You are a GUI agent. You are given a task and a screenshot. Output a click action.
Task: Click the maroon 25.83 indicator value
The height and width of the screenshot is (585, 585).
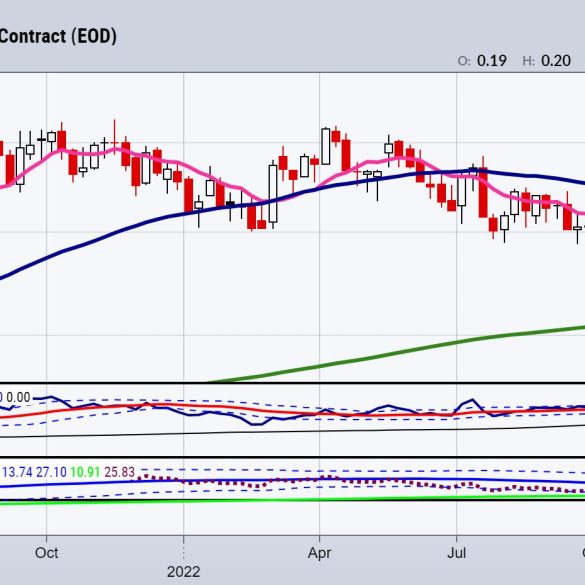pos(119,472)
